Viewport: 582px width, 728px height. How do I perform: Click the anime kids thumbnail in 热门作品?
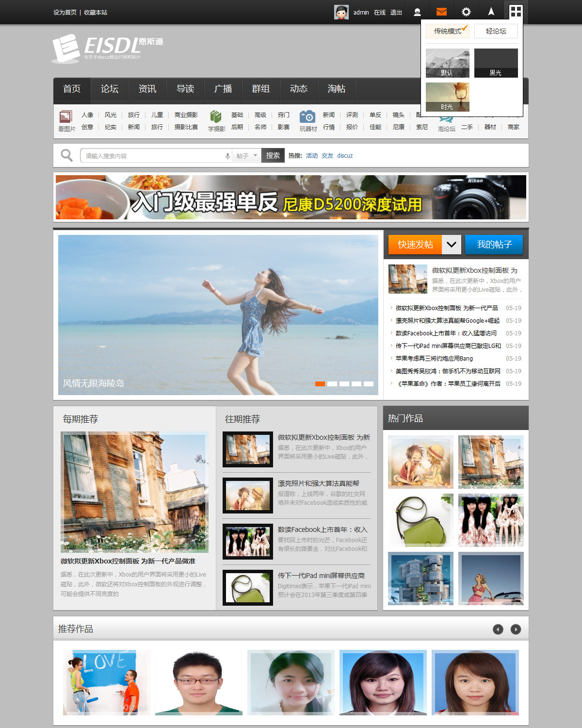pos(421,462)
